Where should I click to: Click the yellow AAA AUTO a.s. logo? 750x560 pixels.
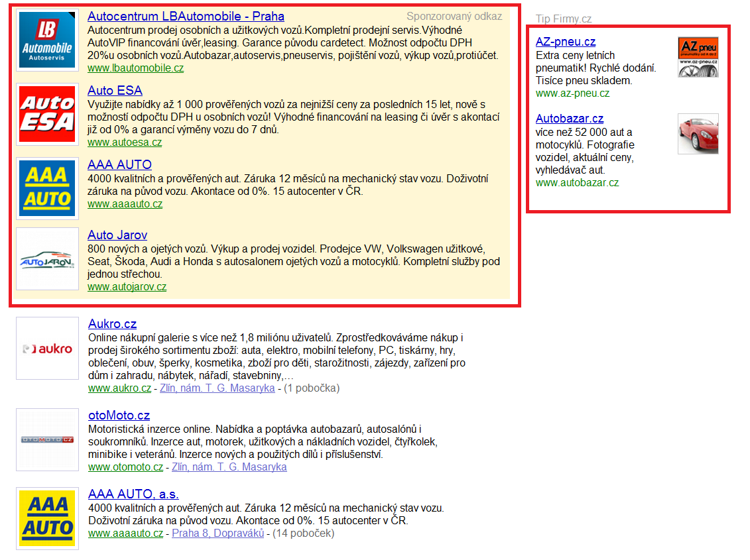(x=47, y=518)
